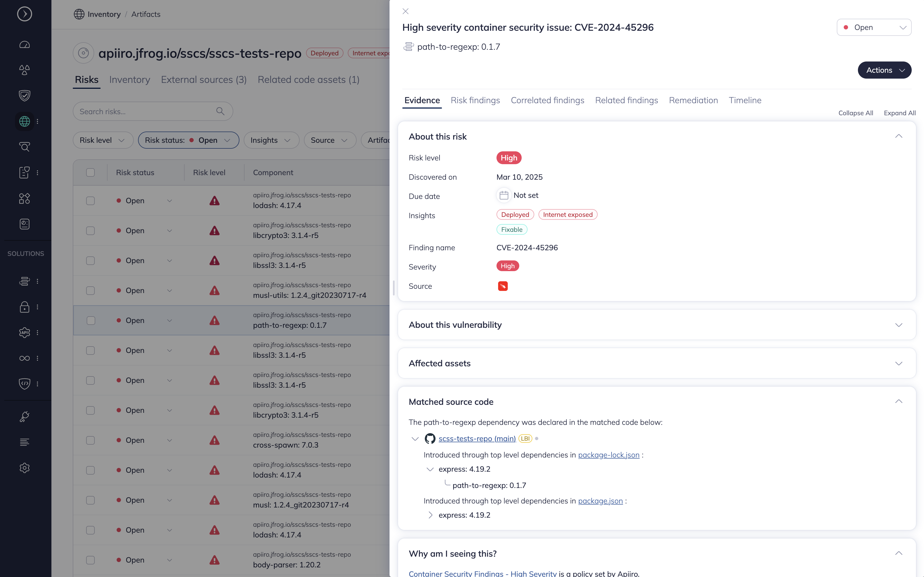924x577 pixels.
Task: Open the secrets lock icon under Solutions
Action: [x=24, y=307]
